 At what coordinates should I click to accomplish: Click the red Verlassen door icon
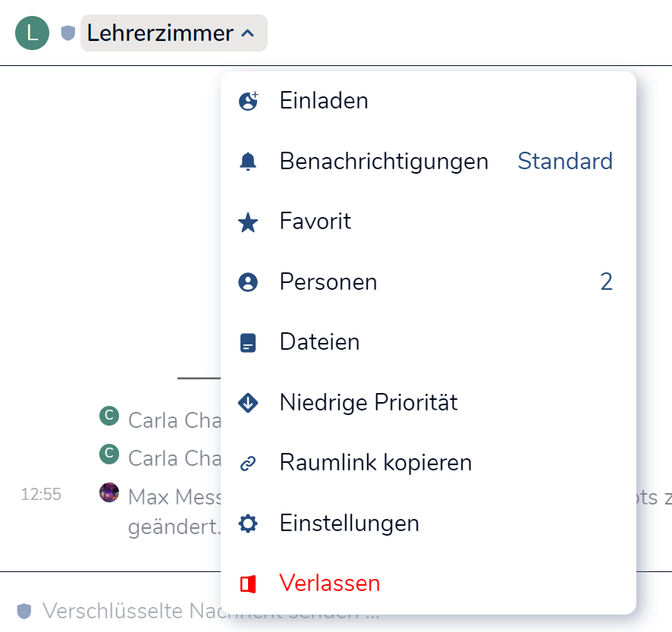[248, 583]
